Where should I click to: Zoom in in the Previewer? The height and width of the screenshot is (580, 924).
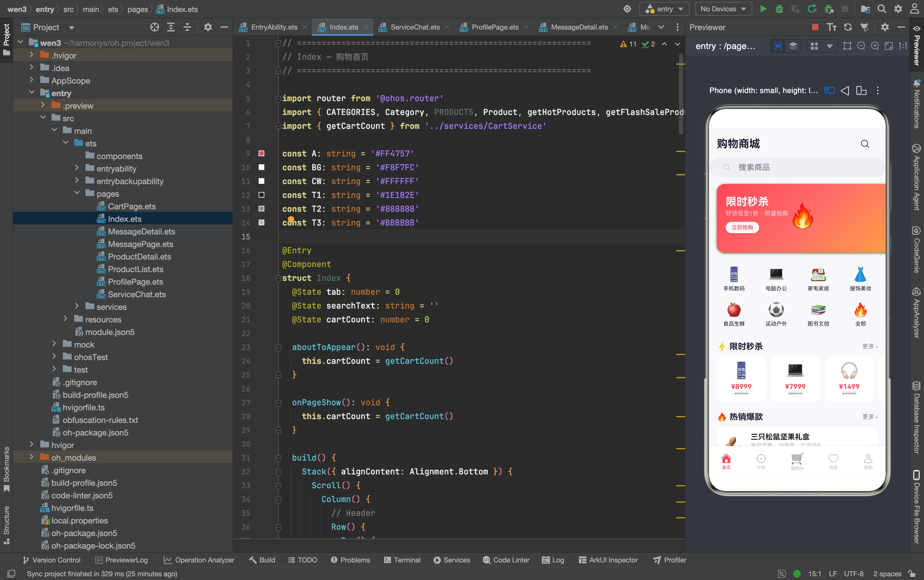pyautogui.click(x=875, y=46)
